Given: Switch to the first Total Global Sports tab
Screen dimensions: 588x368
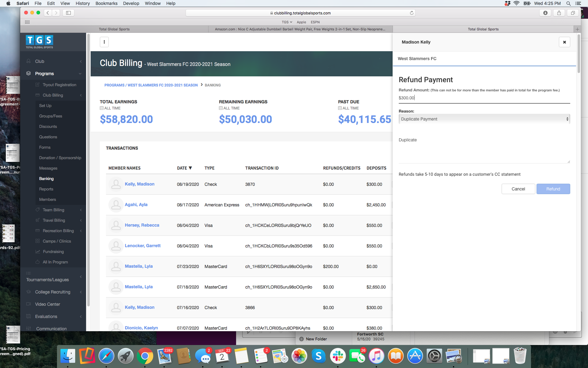Looking at the screenshot, I should (114, 29).
